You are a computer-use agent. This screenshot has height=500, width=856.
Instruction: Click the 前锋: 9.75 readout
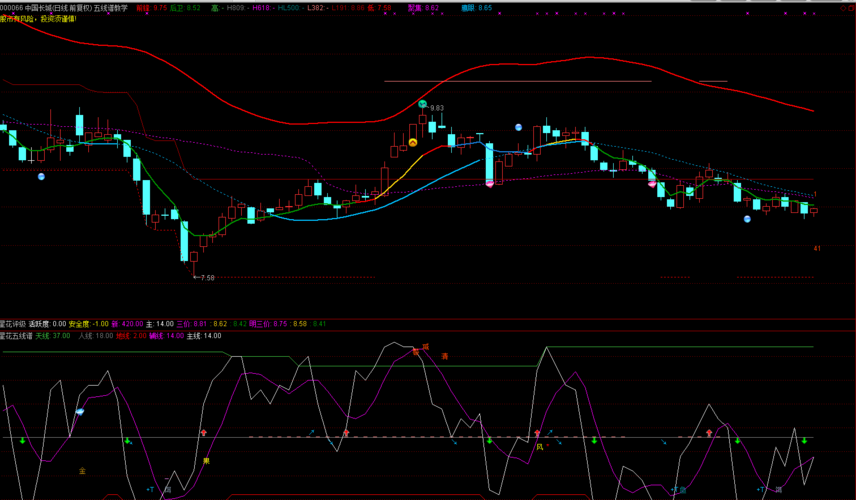(152, 8)
